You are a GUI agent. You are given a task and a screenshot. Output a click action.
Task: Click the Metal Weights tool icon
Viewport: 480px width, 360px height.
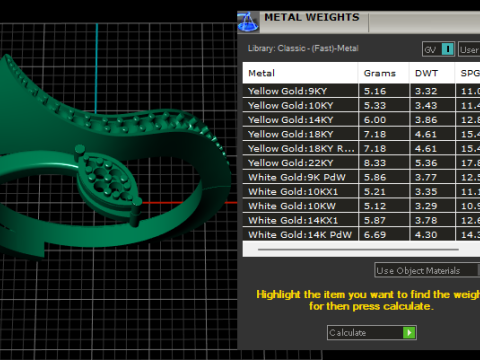(x=248, y=22)
